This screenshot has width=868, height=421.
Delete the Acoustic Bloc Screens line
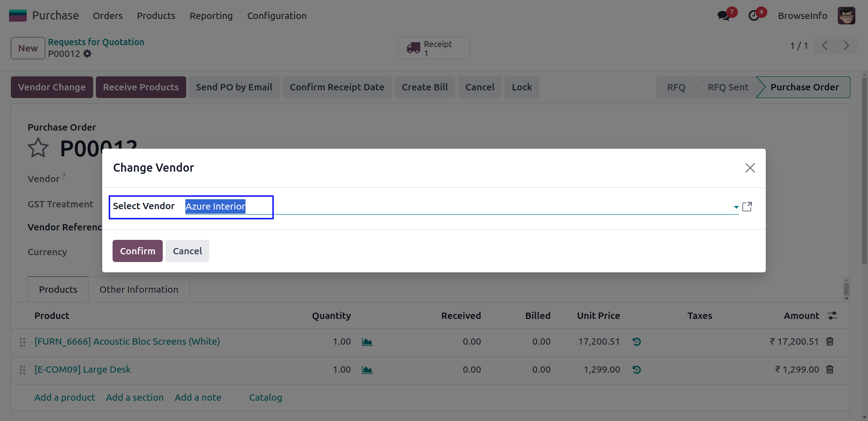[x=830, y=341]
